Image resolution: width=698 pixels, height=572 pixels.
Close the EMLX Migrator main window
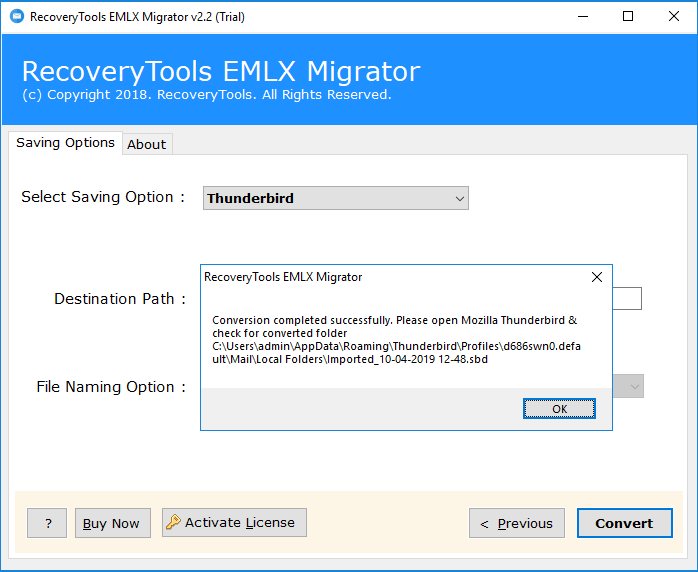(x=674, y=16)
